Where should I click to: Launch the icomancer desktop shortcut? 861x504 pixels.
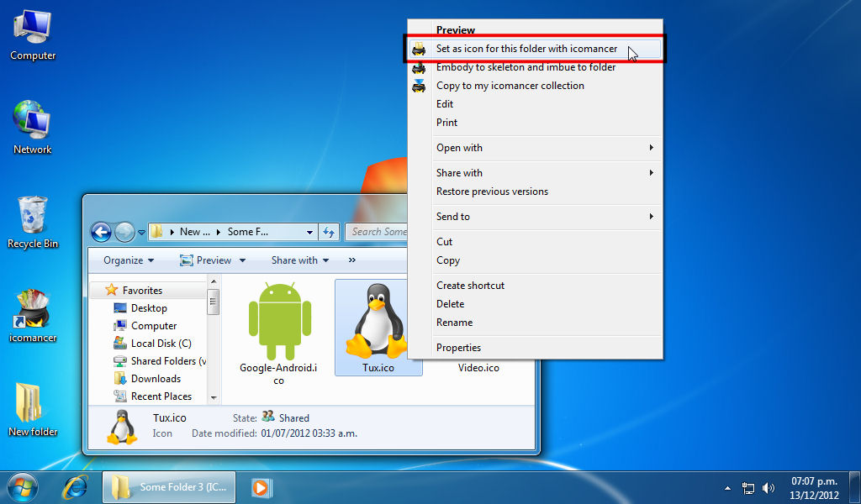33,317
